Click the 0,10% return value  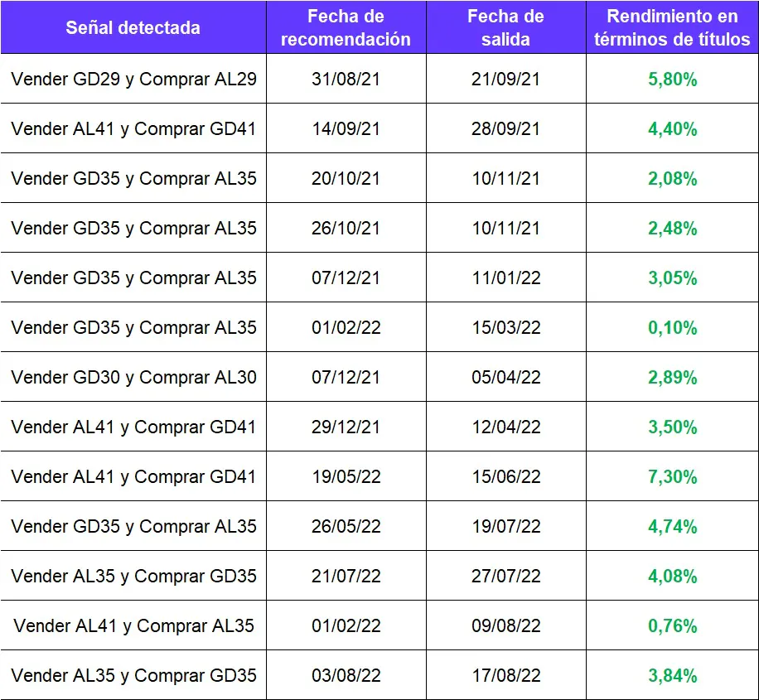[672, 328]
